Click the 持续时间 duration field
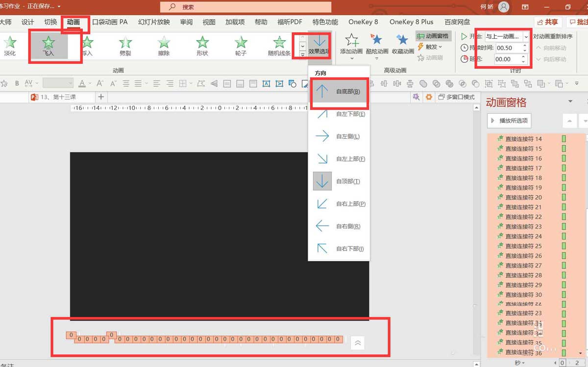Viewport: 588px width, 367px height. tap(509, 48)
